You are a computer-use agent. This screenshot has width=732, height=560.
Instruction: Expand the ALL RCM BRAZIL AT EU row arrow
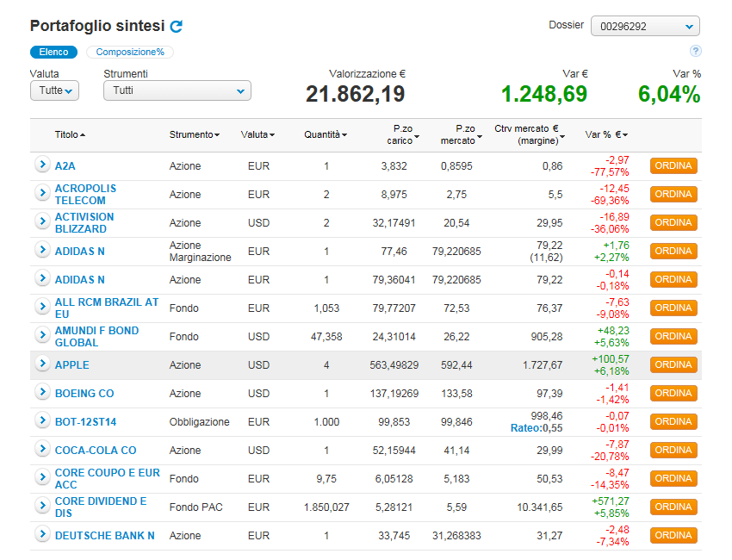(x=42, y=307)
